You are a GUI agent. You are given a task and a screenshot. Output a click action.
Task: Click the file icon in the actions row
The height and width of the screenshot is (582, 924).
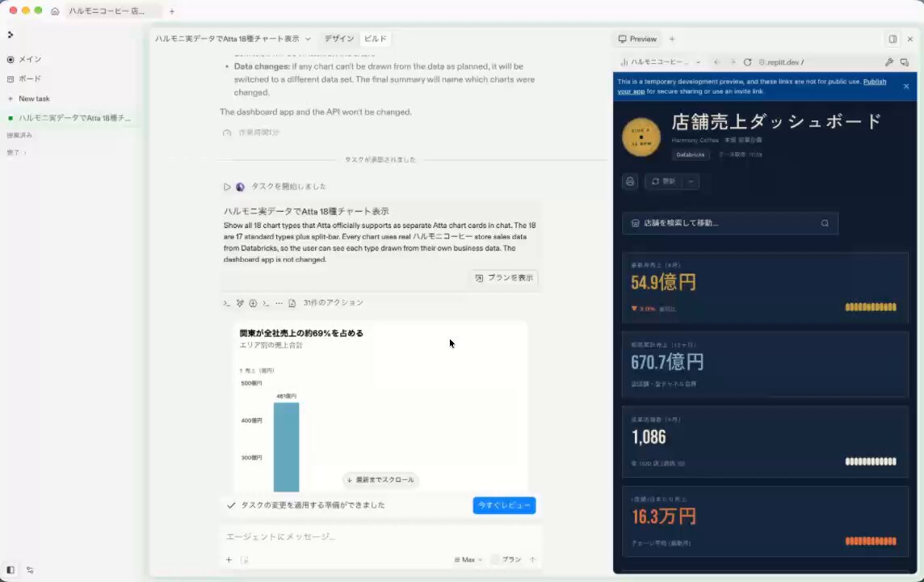point(292,303)
